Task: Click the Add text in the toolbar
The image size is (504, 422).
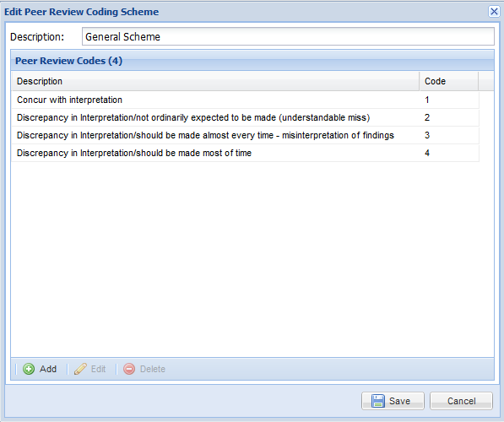Action: pos(48,369)
